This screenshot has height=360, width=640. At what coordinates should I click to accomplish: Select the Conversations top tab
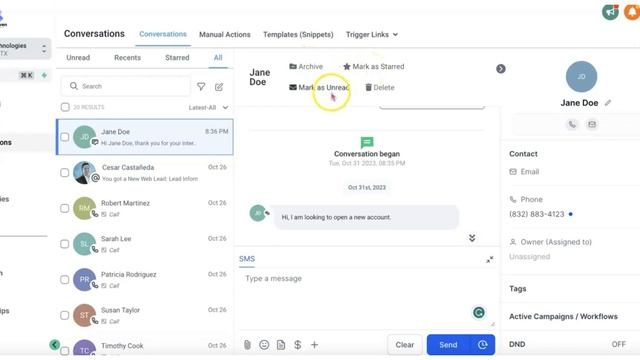(x=163, y=34)
